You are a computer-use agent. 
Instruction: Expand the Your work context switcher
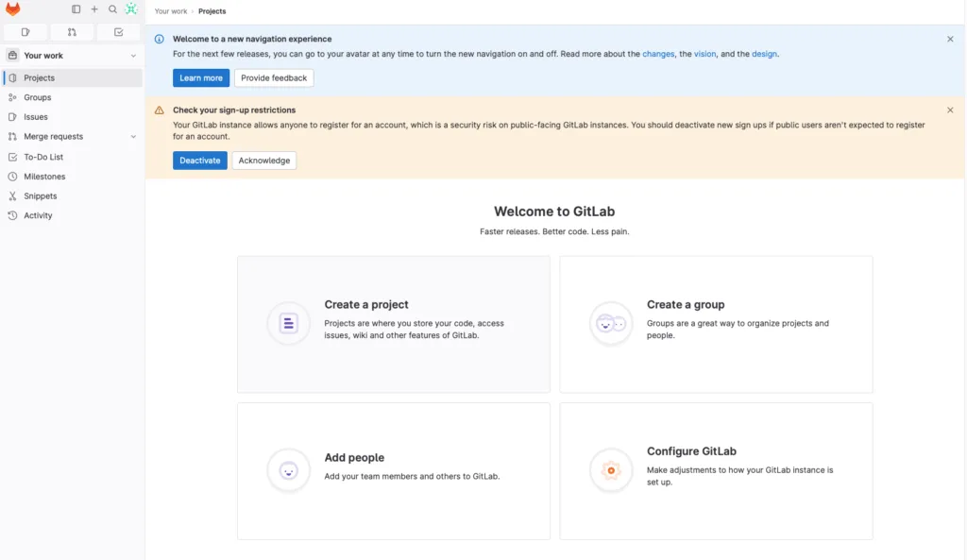pos(73,56)
